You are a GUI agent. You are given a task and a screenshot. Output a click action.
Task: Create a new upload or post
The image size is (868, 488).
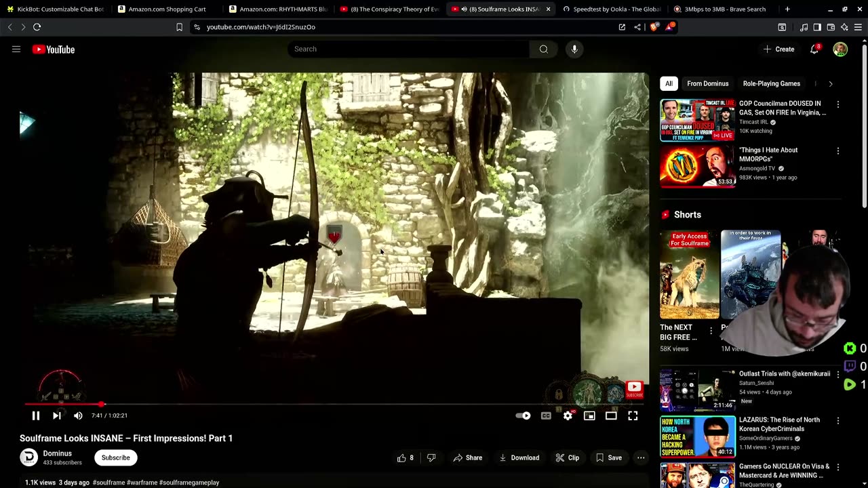pyautogui.click(x=778, y=49)
